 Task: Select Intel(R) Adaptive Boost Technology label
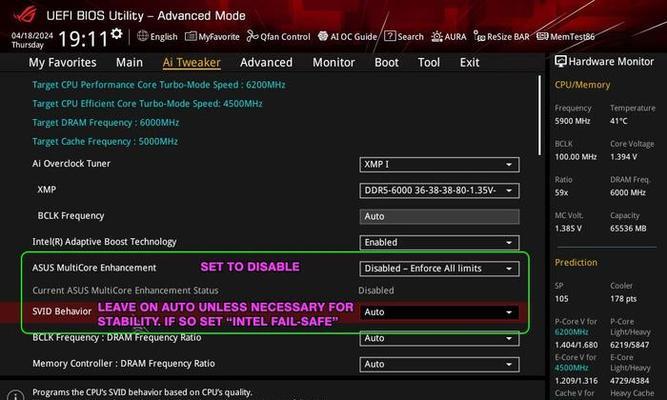[104, 242]
